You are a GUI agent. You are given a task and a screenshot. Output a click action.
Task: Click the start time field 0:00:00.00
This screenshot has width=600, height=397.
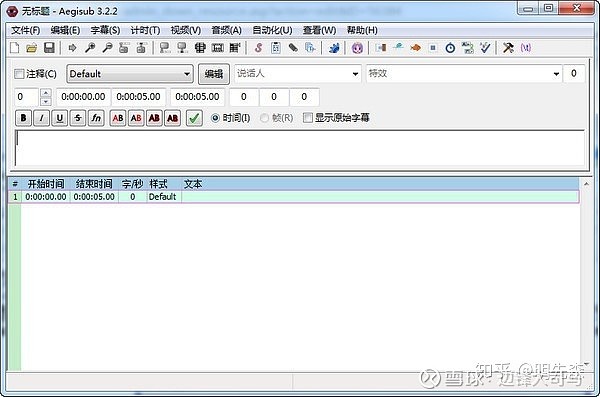click(83, 97)
